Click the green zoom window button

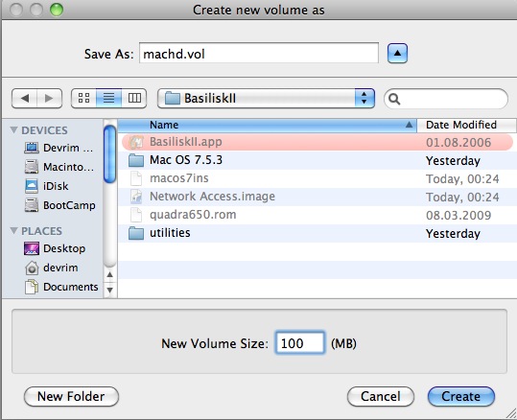(x=57, y=10)
